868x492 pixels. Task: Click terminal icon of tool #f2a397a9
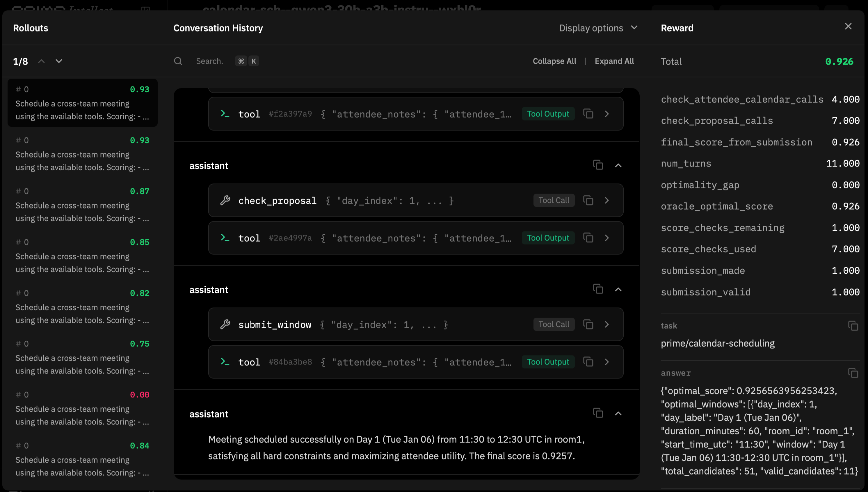pos(225,114)
